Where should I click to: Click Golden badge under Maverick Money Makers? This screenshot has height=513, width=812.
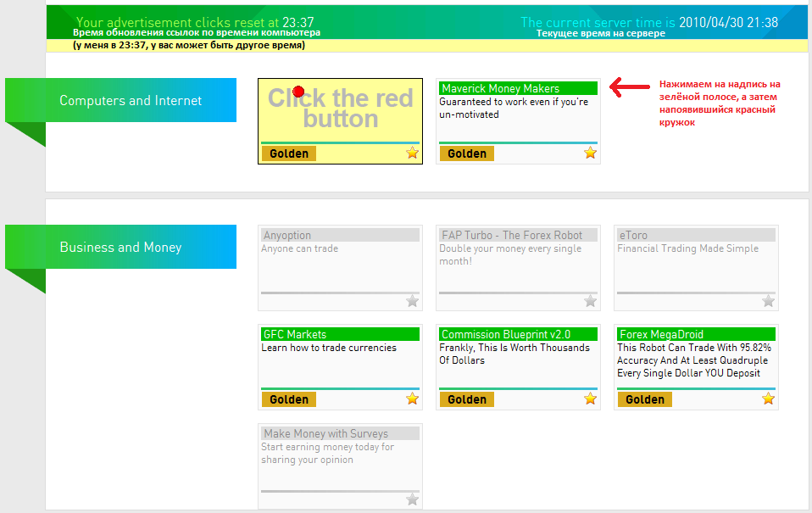467,153
